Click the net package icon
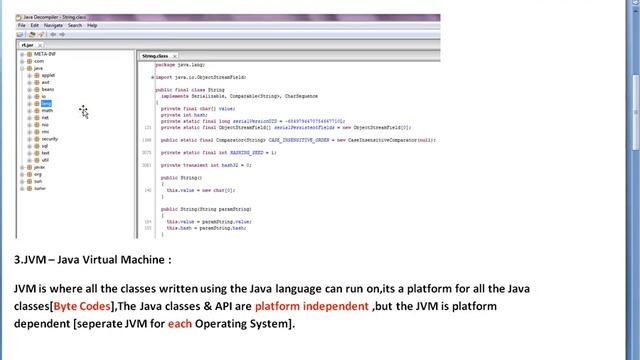640x360 pixels. [x=37, y=118]
